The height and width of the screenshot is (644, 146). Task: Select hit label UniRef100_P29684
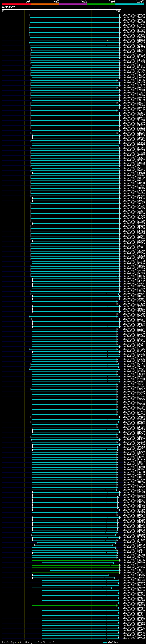134,299
